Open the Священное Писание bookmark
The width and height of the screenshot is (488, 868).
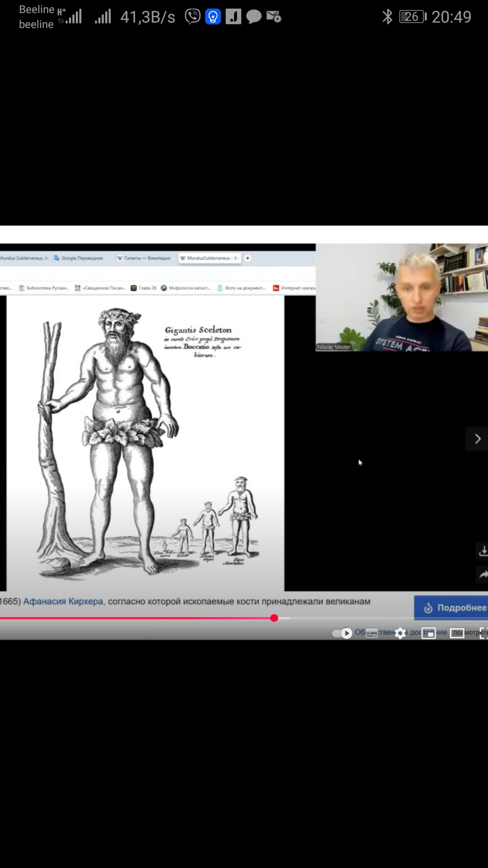coord(100,288)
